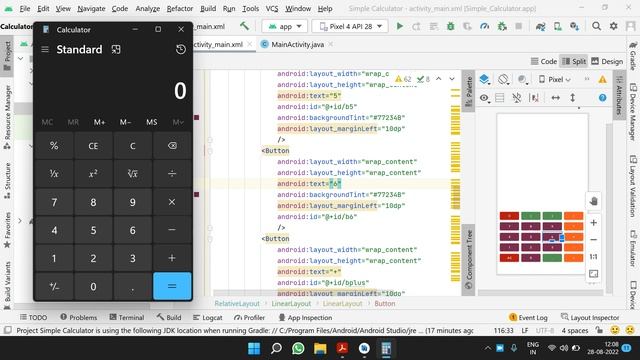
Task: Click Button breadcrumb in editor path
Action: [x=384, y=304]
